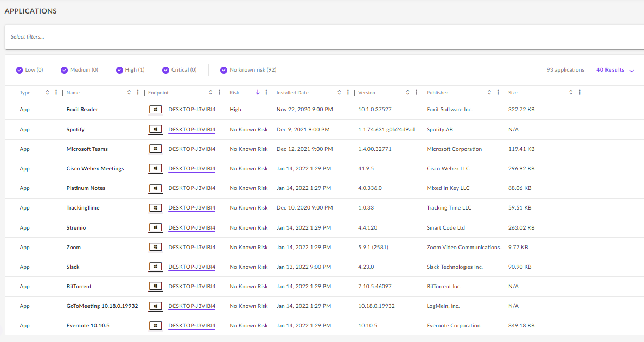
Task: Open the Endpoint column options menu
Action: coord(219,92)
